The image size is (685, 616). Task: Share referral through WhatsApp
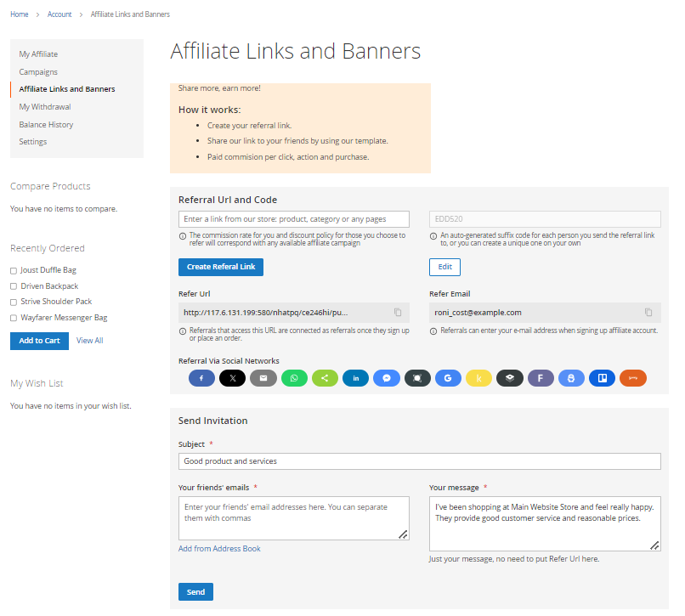(294, 378)
